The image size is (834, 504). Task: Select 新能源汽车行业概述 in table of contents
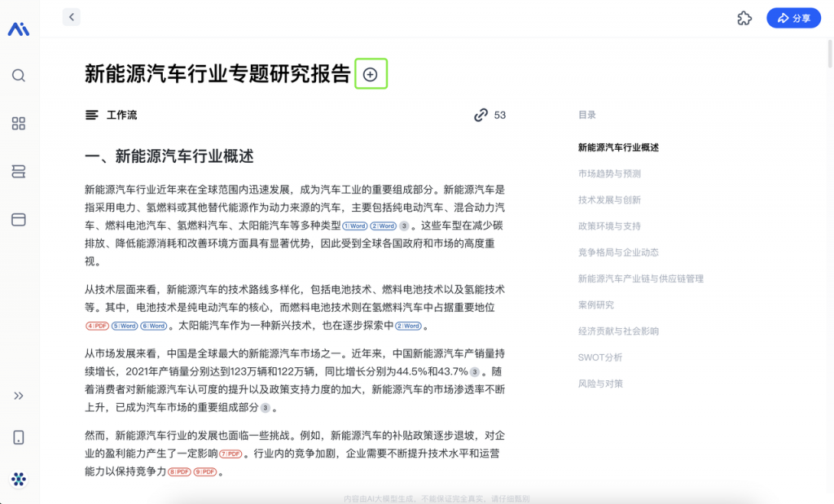618,147
